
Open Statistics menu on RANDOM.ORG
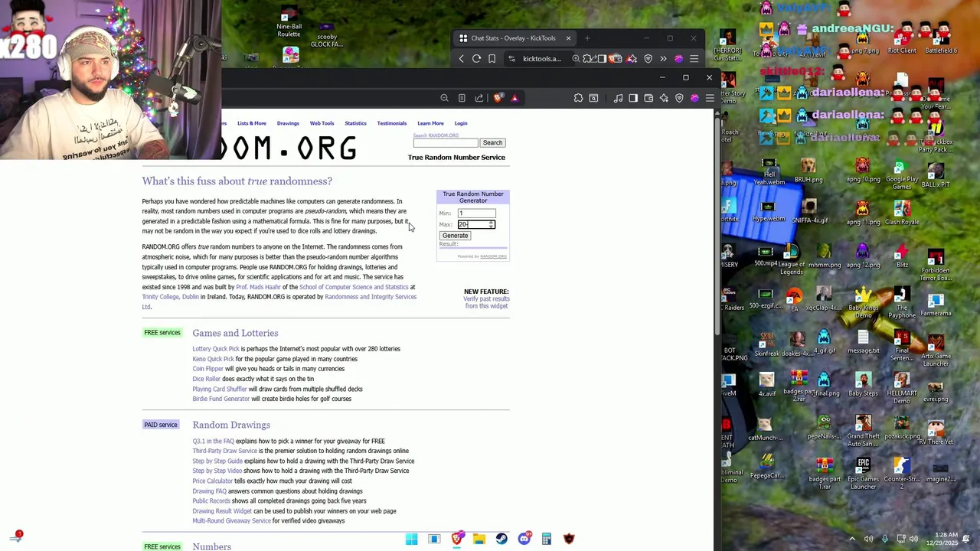click(x=355, y=123)
